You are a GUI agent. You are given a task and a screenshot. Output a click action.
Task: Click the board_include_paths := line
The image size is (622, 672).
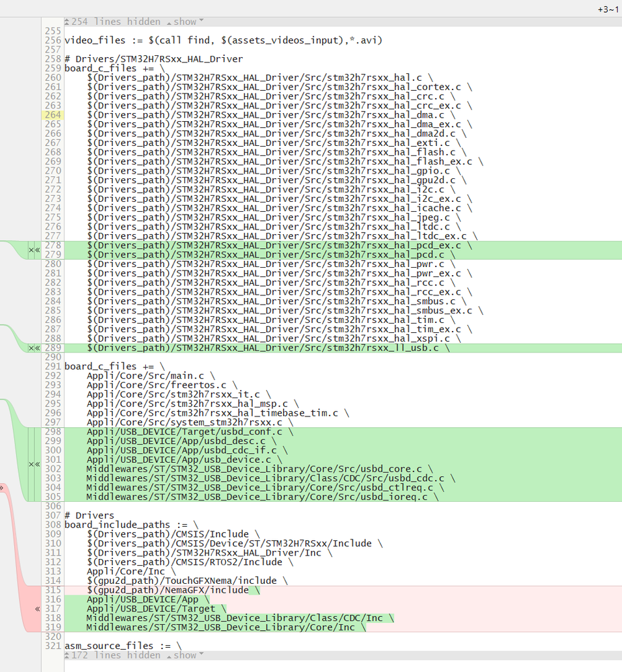point(132,525)
